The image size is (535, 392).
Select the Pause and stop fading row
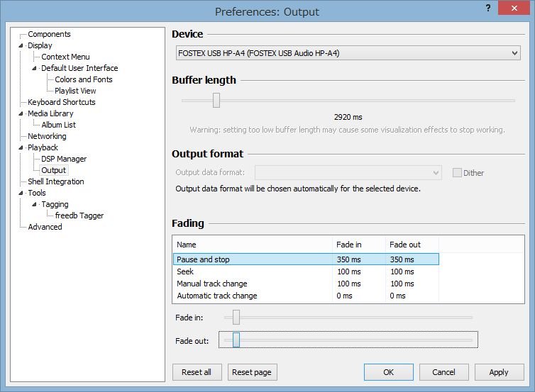[x=306, y=259]
